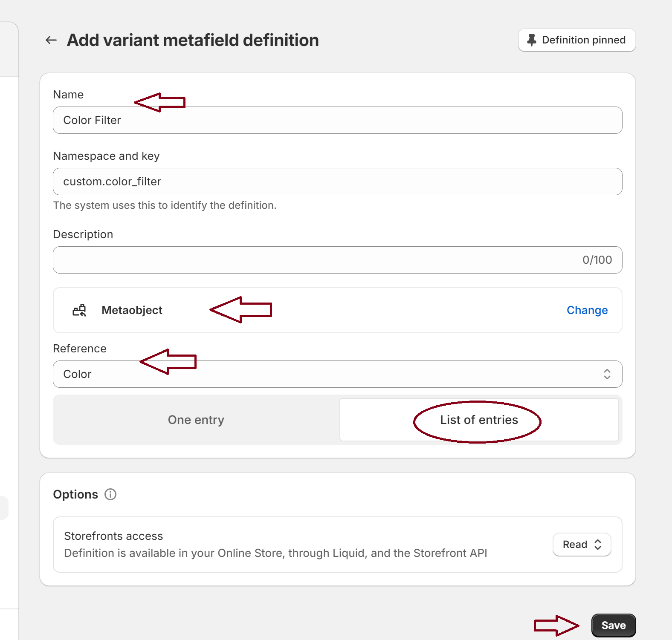Select the One entry option

pos(196,420)
